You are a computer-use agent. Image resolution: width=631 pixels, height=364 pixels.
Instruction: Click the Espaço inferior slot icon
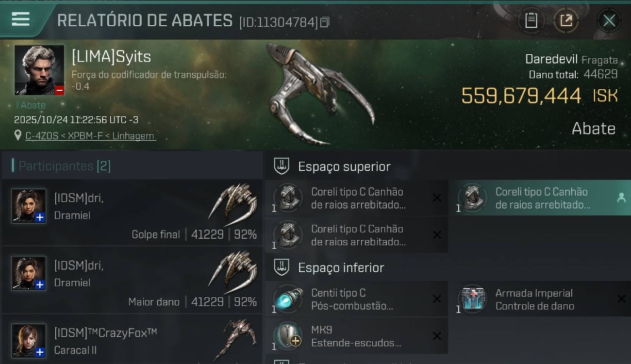(x=282, y=267)
